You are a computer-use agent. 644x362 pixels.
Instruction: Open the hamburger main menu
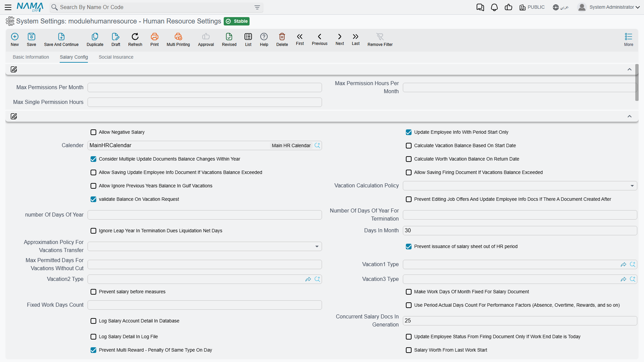8,7
